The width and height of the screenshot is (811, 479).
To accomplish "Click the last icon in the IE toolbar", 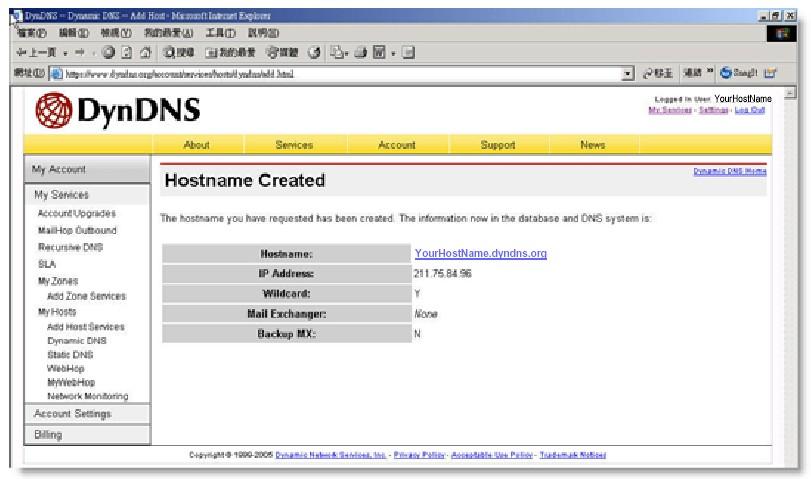I will 409,52.
